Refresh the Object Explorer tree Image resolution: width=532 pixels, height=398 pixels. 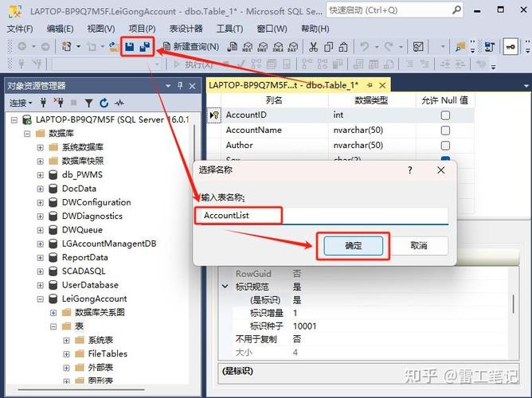[104, 103]
